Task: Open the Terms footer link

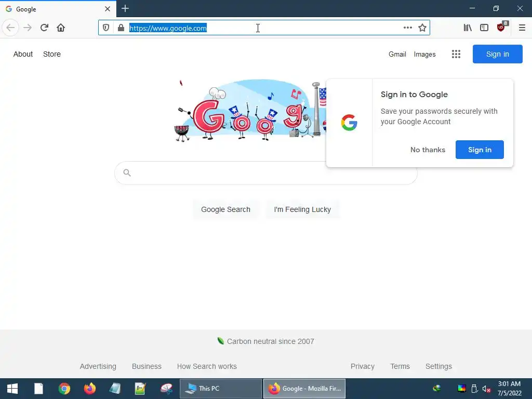Action: pos(400,366)
